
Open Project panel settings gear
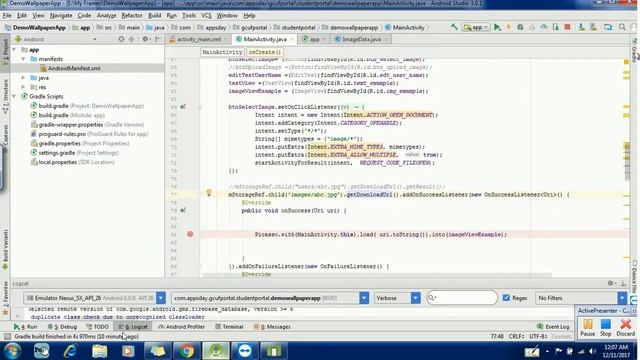point(145,39)
